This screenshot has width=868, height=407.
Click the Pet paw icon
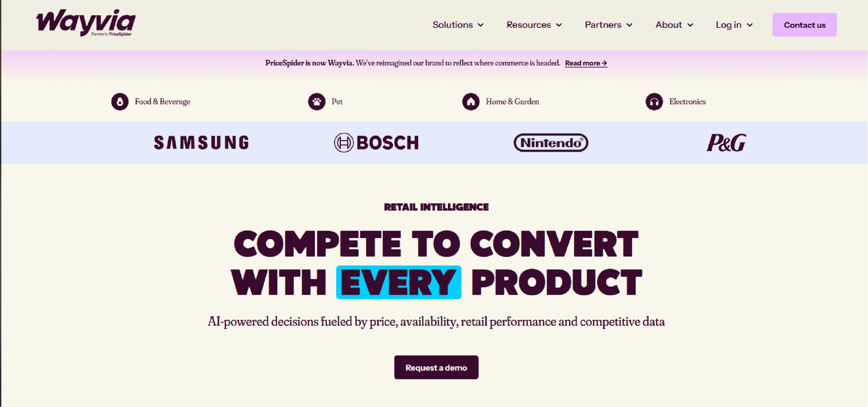coord(316,101)
